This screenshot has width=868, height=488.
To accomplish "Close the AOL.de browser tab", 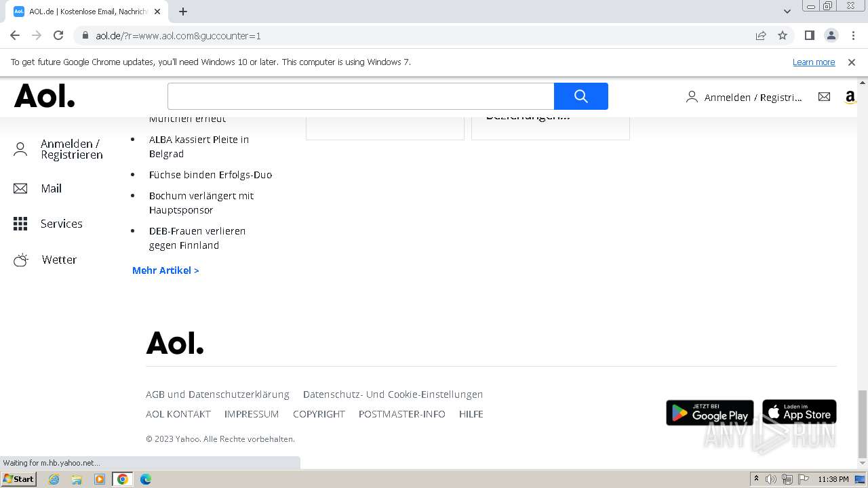I will pos(157,12).
